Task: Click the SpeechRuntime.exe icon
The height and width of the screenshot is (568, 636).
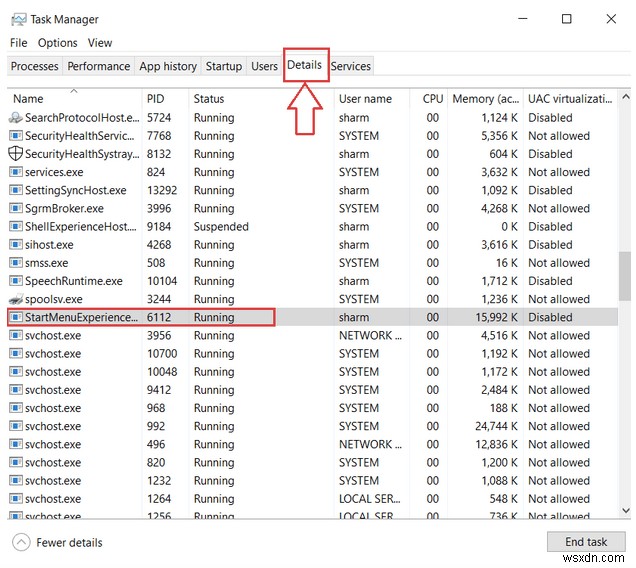Action: [x=15, y=281]
